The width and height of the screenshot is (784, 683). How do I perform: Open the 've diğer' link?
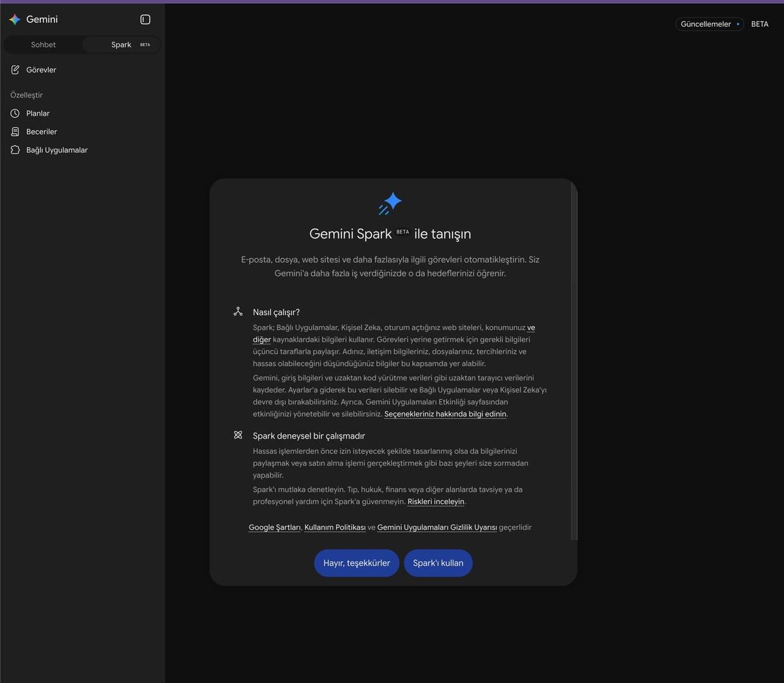(x=531, y=327)
